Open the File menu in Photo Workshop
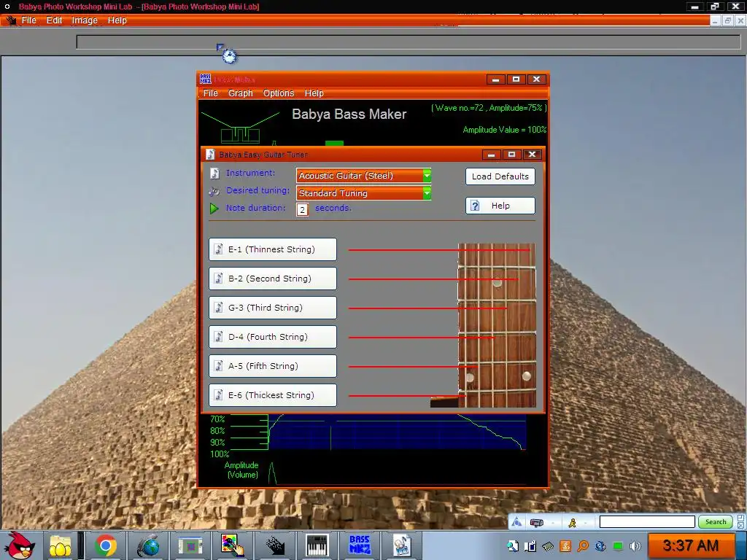 tap(28, 20)
